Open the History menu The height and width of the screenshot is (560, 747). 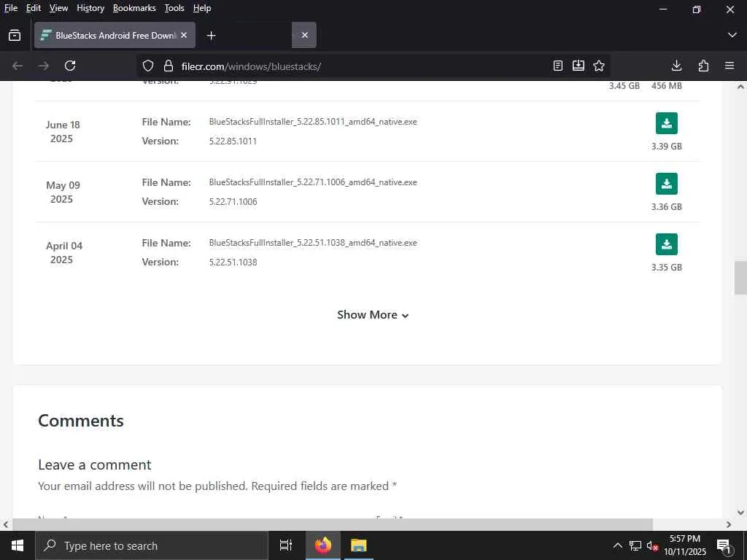tap(90, 8)
